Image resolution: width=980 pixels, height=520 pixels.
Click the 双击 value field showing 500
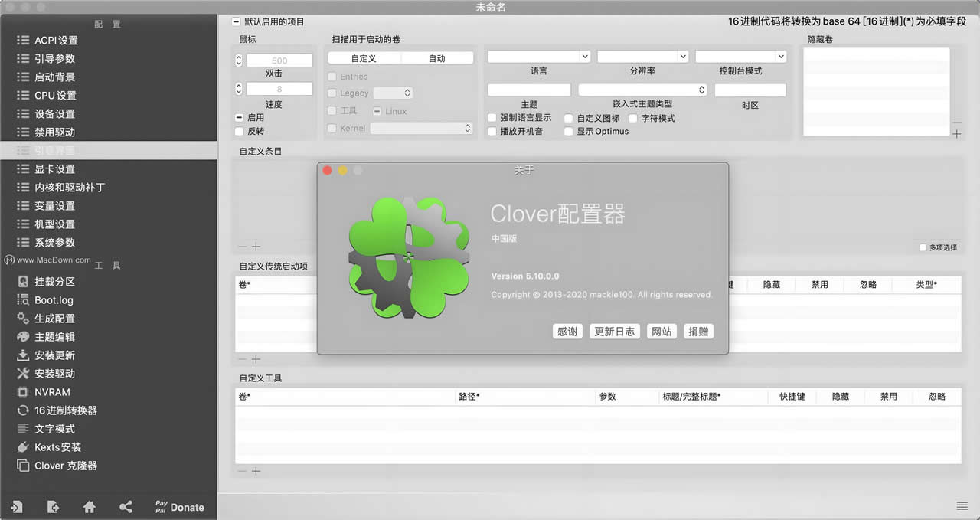point(279,60)
